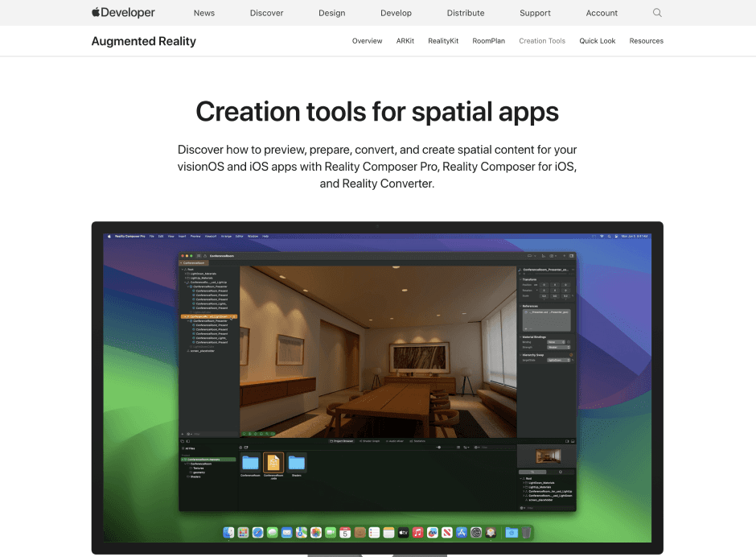The width and height of the screenshot is (756, 557).
Task: Open the Music icon in the pictured Dock
Action: [418, 532]
